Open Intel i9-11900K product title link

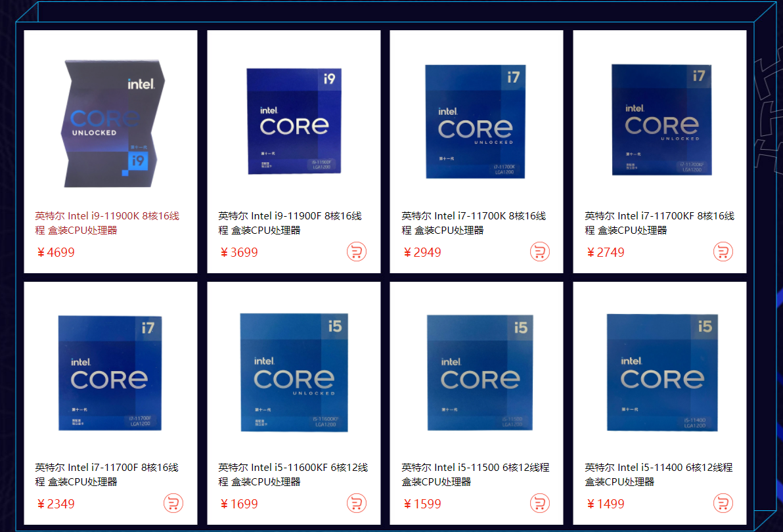107,223
